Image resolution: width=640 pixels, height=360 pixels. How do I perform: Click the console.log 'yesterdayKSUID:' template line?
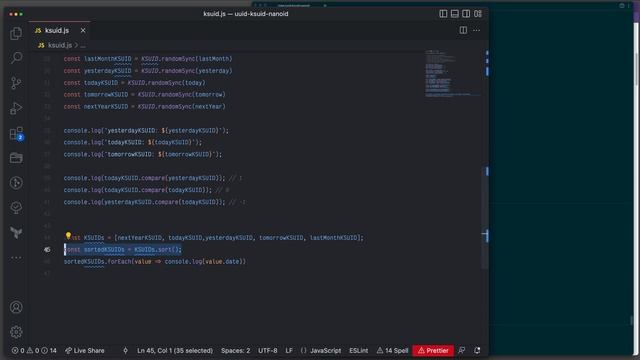(x=146, y=131)
